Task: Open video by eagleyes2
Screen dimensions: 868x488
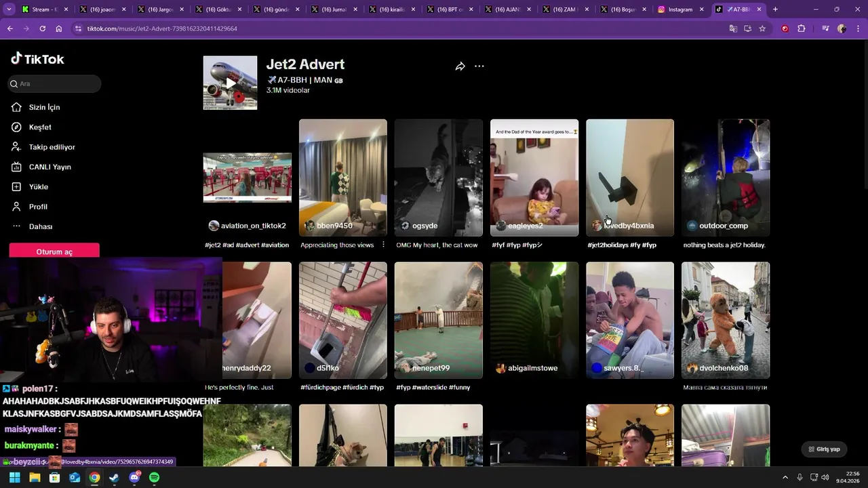Action: (534, 178)
